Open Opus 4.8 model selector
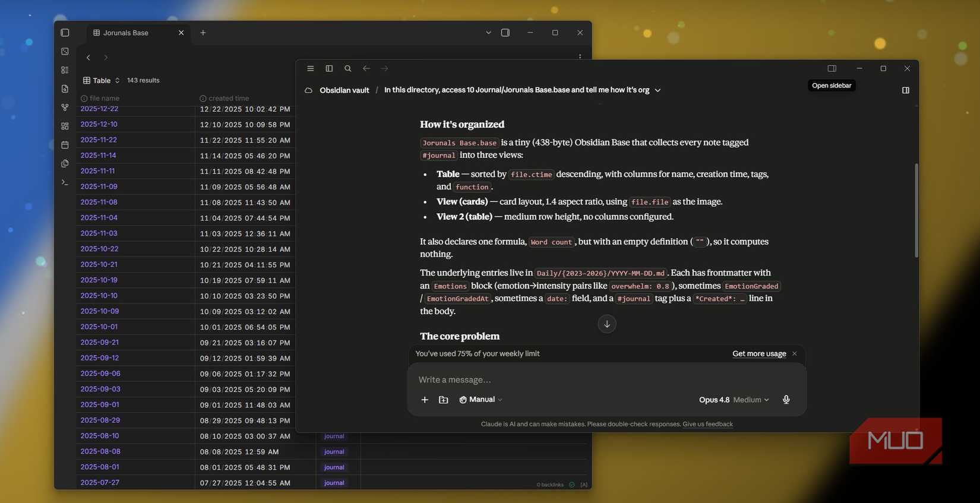This screenshot has height=503, width=980. [714, 400]
